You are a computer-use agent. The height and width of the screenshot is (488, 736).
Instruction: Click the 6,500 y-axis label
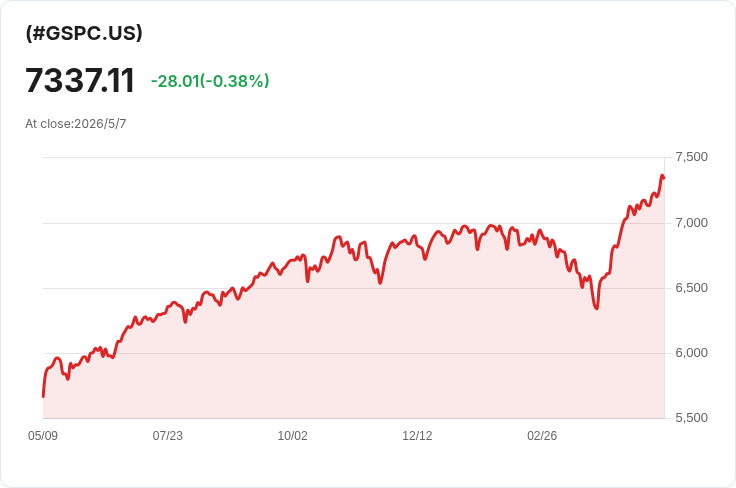[691, 288]
